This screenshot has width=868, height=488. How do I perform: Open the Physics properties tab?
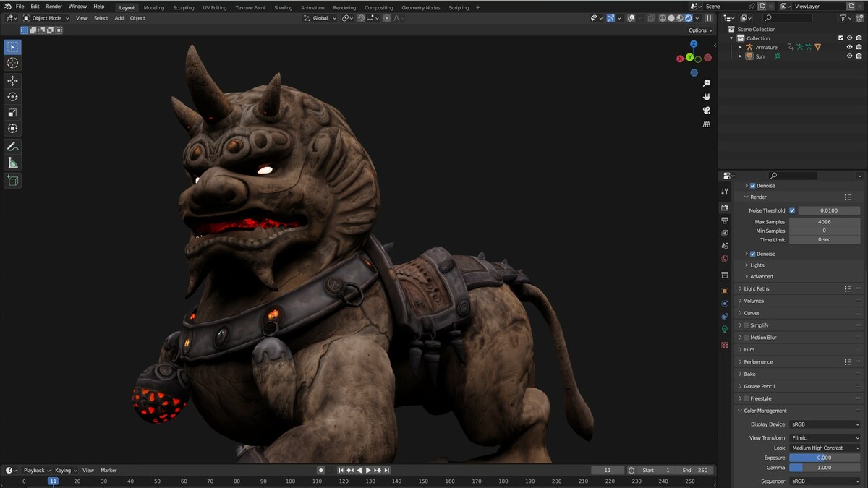coord(725,304)
